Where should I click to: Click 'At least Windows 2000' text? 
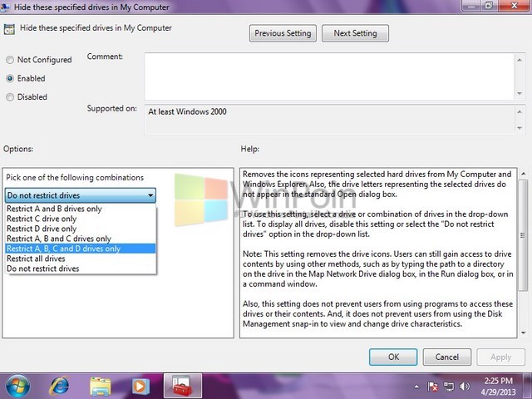point(187,111)
